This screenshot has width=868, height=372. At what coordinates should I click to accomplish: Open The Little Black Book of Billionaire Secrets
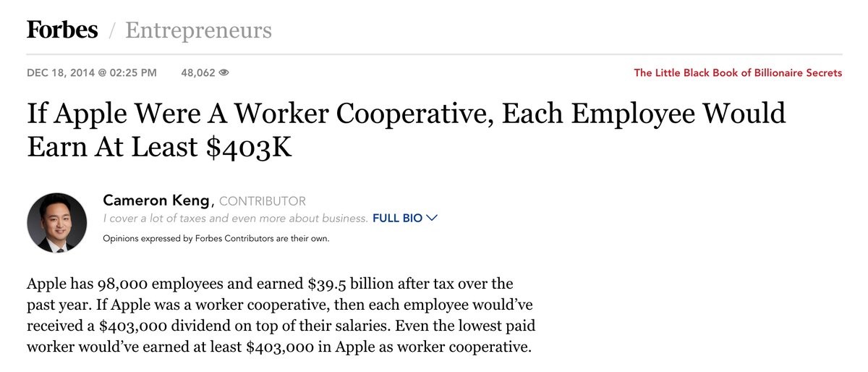(738, 72)
